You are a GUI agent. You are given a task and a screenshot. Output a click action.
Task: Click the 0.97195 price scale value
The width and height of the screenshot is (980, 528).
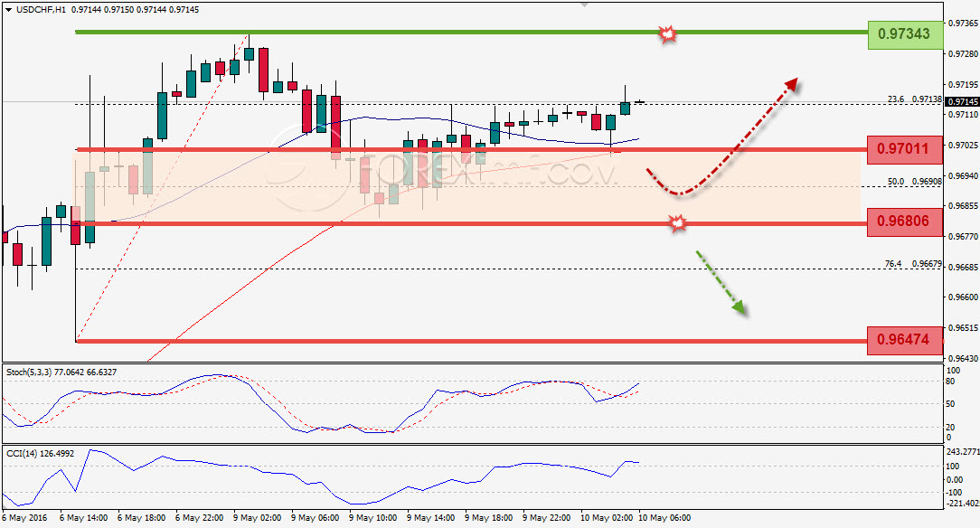click(x=963, y=84)
